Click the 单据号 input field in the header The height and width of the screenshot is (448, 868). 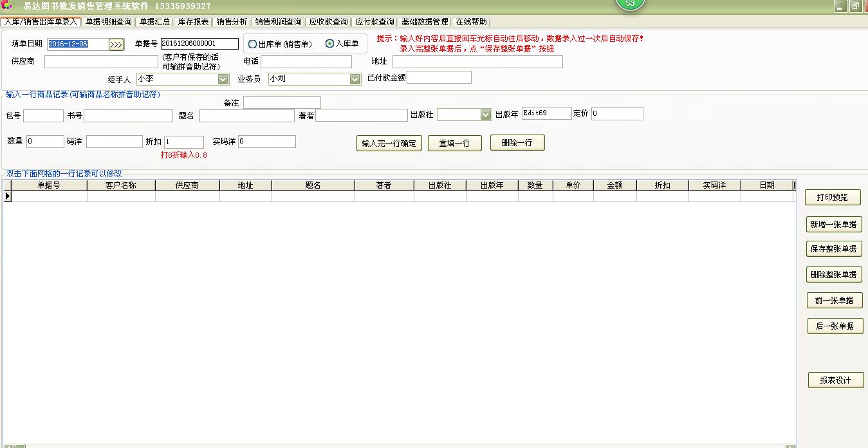[199, 44]
